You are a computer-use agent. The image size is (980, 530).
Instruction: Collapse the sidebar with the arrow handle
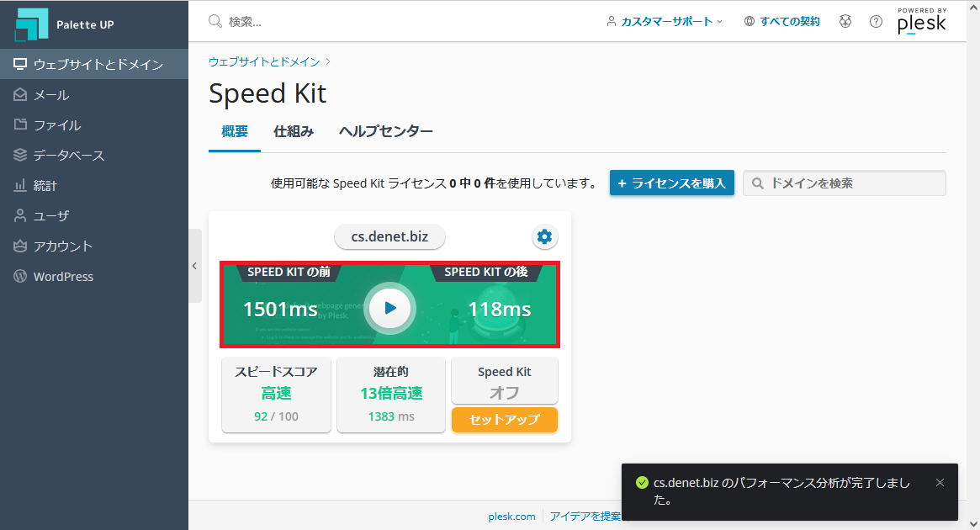coord(195,266)
